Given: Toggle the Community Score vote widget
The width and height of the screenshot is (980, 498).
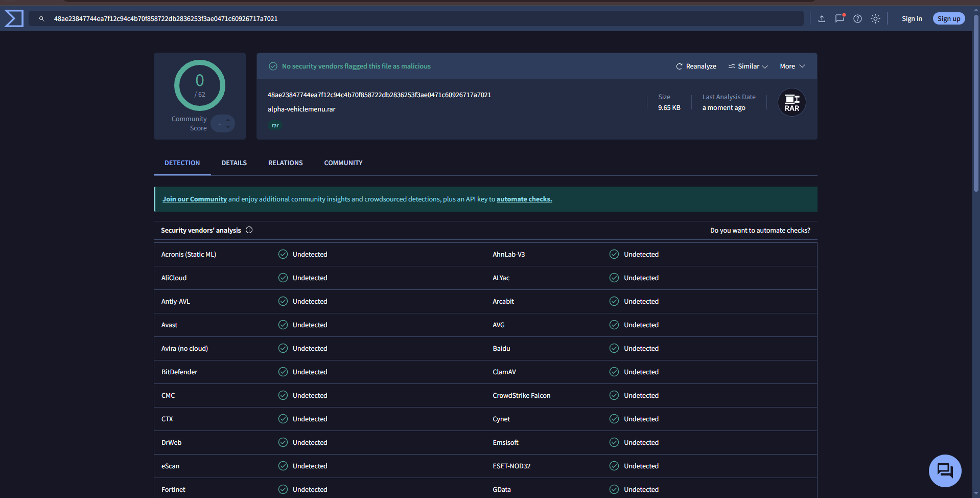Looking at the screenshot, I should pyautogui.click(x=223, y=123).
